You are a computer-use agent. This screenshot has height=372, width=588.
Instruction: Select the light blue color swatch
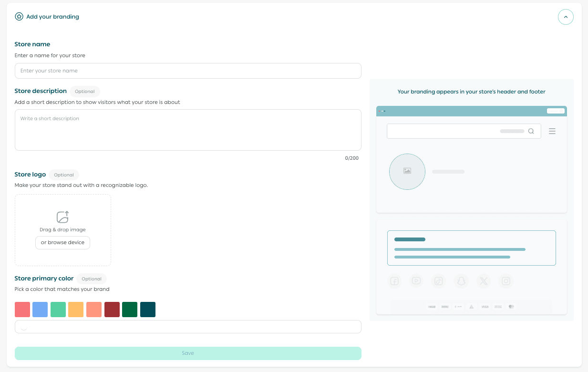tap(40, 310)
